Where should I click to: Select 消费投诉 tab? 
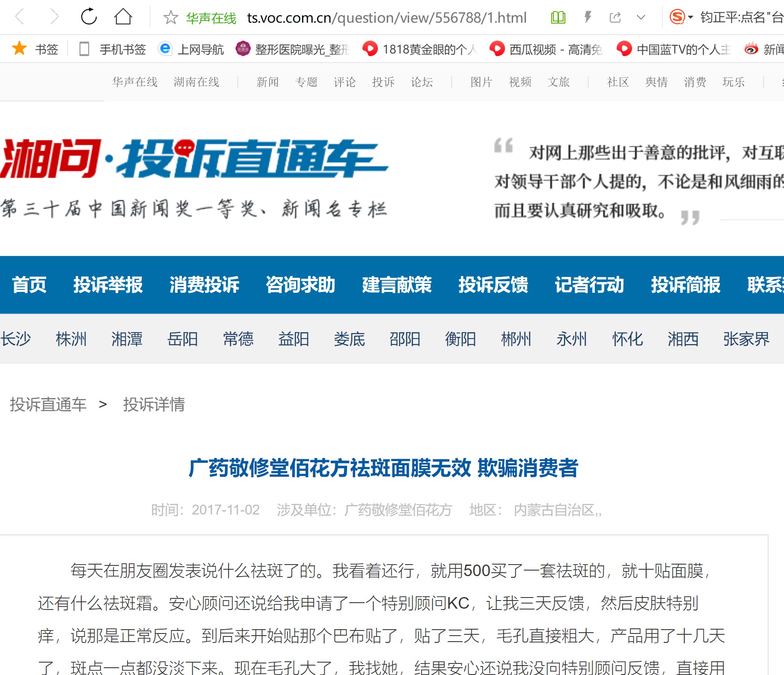click(204, 285)
